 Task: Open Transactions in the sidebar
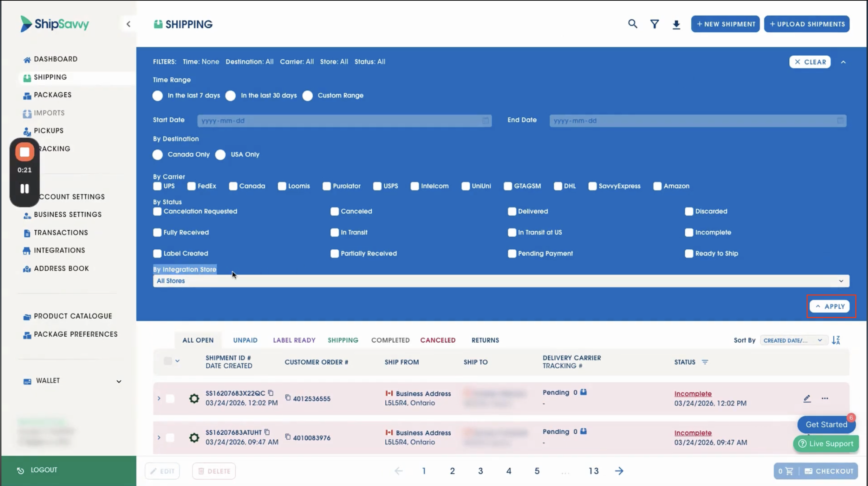pos(61,232)
